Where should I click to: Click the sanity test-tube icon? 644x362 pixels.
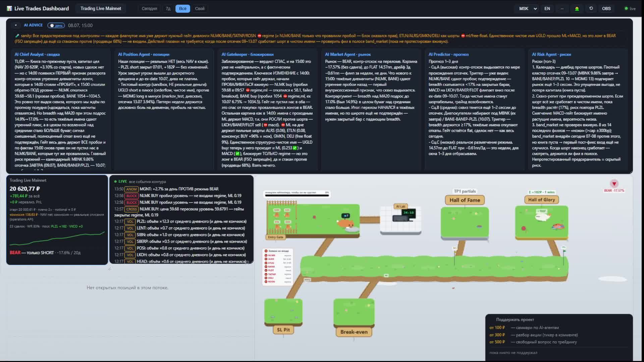(17, 36)
